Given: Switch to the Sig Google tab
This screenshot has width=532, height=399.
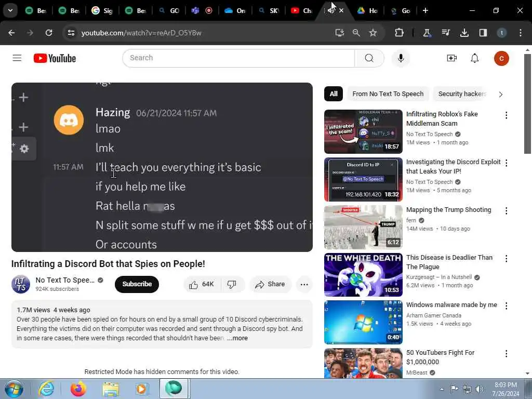Looking at the screenshot, I should [102, 10].
